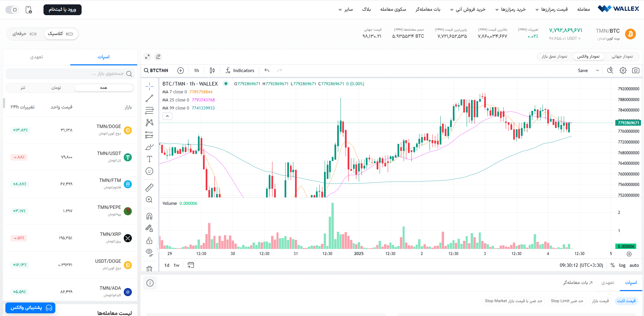Collapse the drawing toolbar side handle

157,249
